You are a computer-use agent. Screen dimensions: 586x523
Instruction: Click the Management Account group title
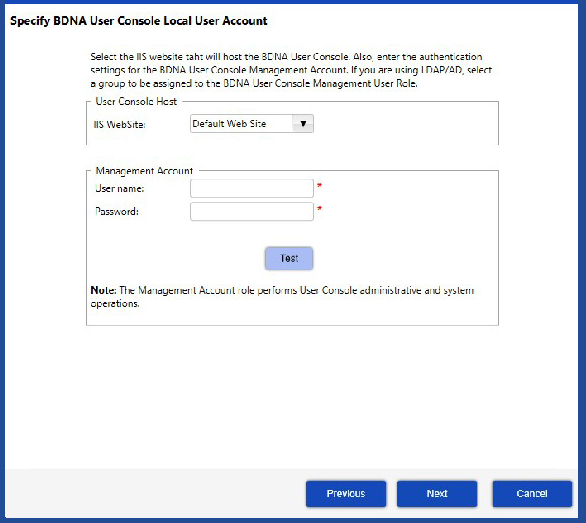(x=144, y=171)
